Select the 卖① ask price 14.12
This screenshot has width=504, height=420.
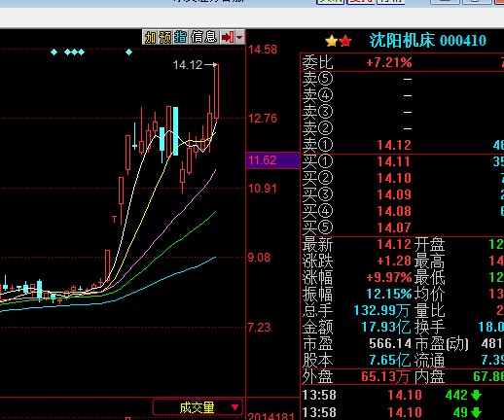[394, 145]
